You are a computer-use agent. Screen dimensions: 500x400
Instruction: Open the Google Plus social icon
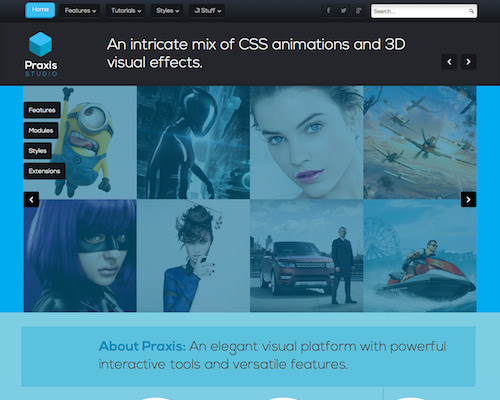[x=358, y=11]
